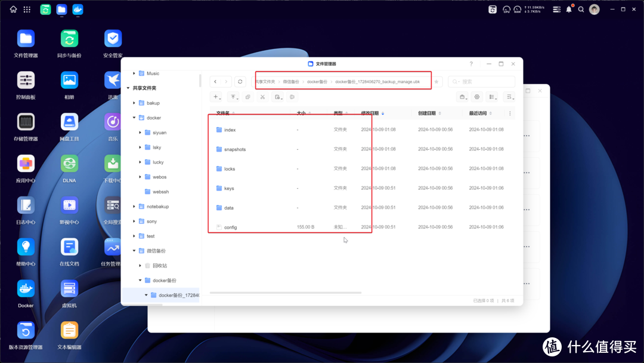Select the config file in list
This screenshot has width=644, height=363.
(x=230, y=227)
